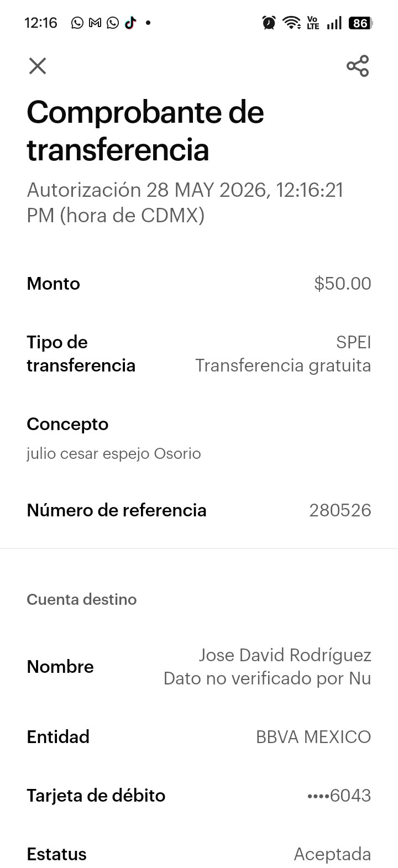
Task: Tap the concept text julio cesar espejo Osorio
Action: pos(114,454)
